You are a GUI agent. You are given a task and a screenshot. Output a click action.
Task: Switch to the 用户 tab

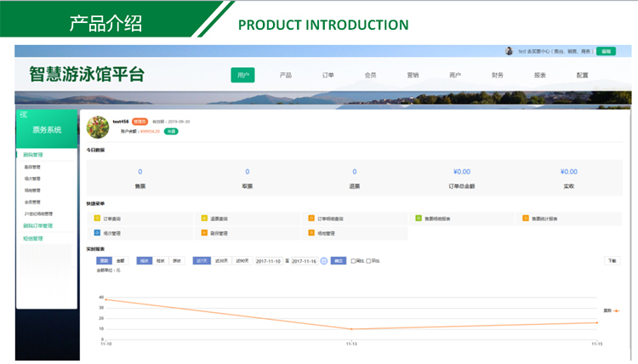point(243,75)
